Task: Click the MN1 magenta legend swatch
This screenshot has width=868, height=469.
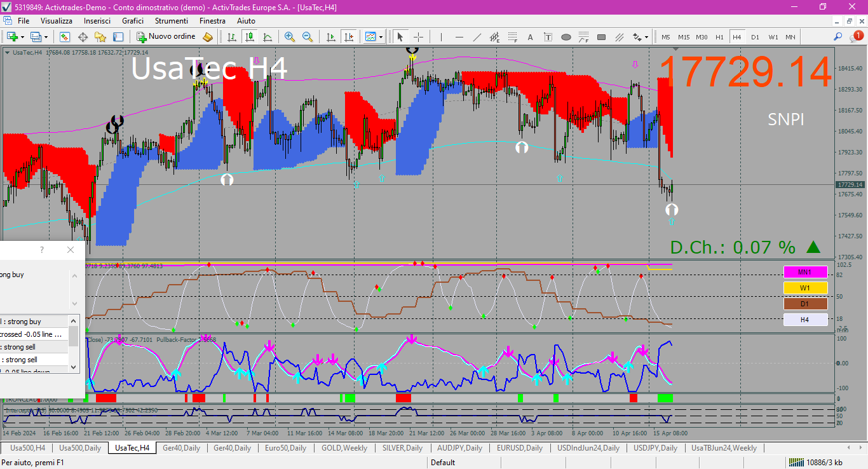Action: pyautogui.click(x=805, y=272)
